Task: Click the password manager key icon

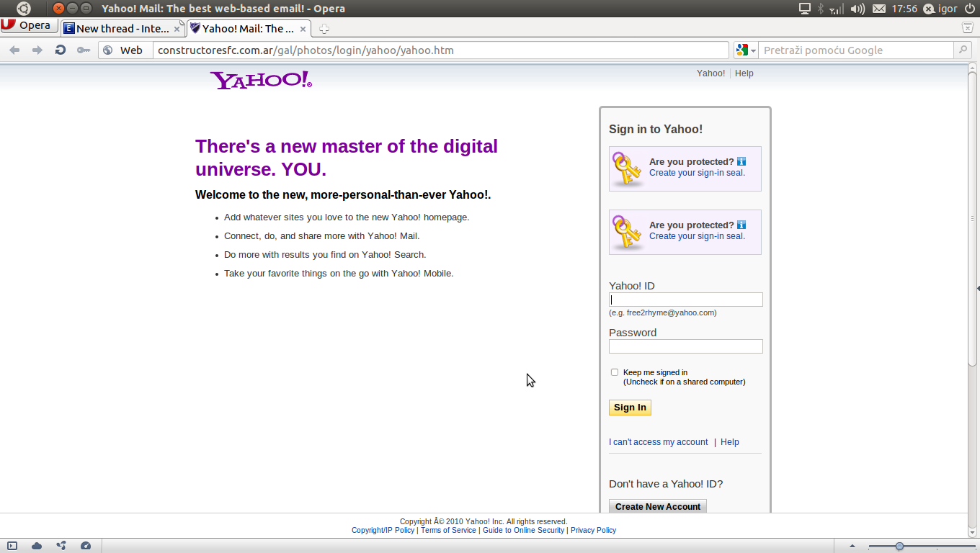Action: pos(84,50)
